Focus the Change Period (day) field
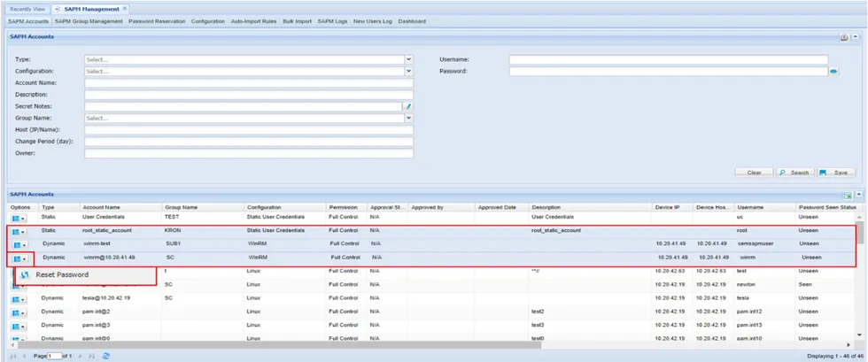Screen dimensions: 868x362 pos(249,141)
